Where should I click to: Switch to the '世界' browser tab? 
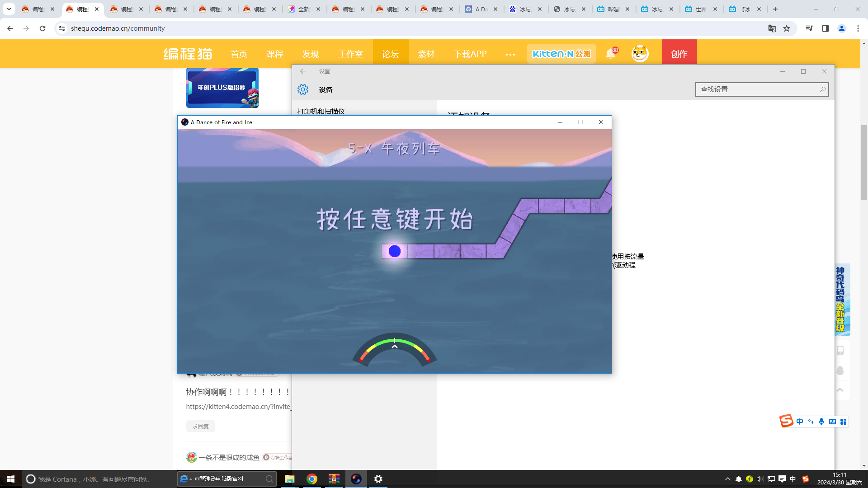tap(701, 9)
